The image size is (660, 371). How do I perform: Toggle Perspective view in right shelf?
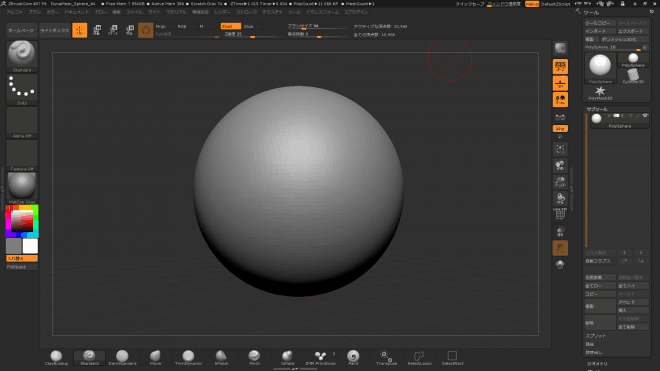560,67
